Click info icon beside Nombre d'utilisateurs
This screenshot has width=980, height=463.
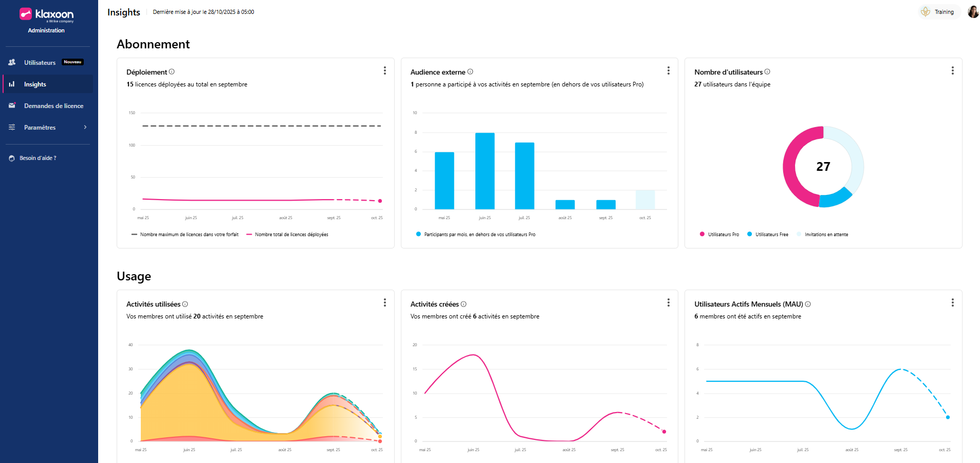tap(767, 72)
